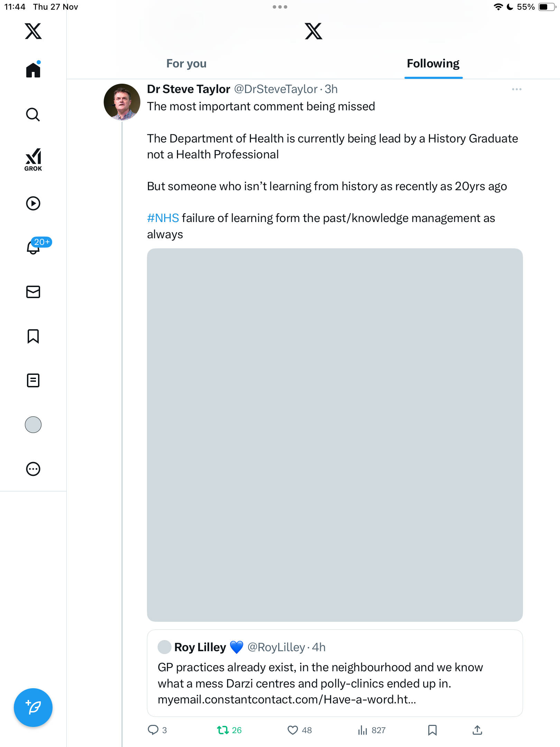Viewport: 560px width, 747px height.
Task: Like Dr Steve Taylor's post
Action: pos(293,730)
